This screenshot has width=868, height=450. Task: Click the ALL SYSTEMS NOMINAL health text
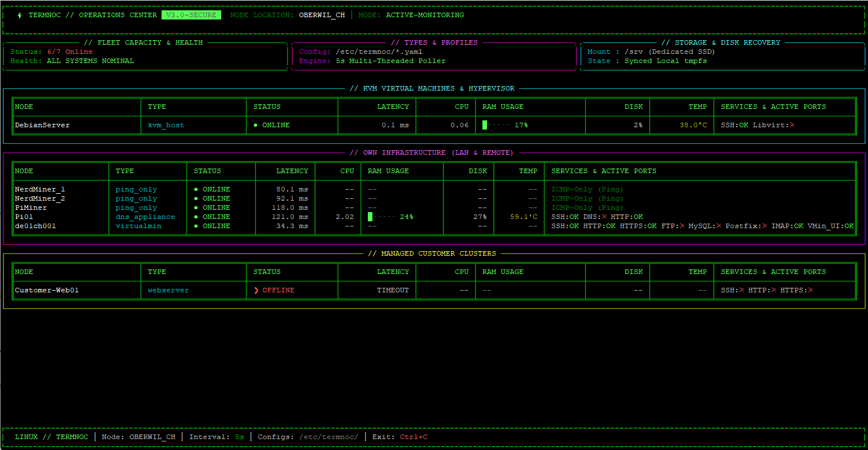[91, 61]
